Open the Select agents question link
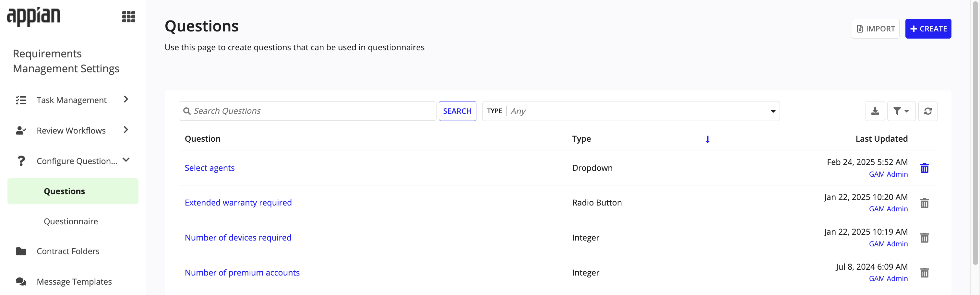 click(x=209, y=168)
